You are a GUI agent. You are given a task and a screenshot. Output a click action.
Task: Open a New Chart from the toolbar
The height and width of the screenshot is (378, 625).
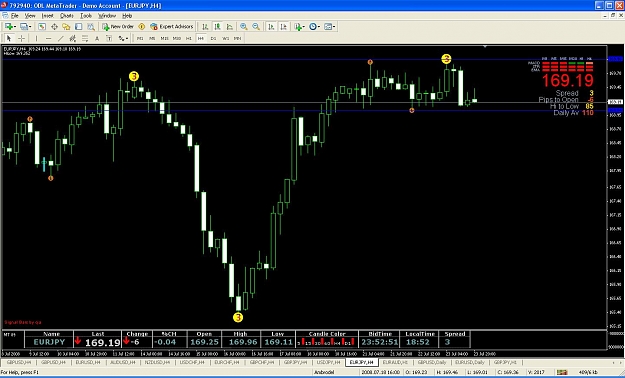[x=8, y=26]
